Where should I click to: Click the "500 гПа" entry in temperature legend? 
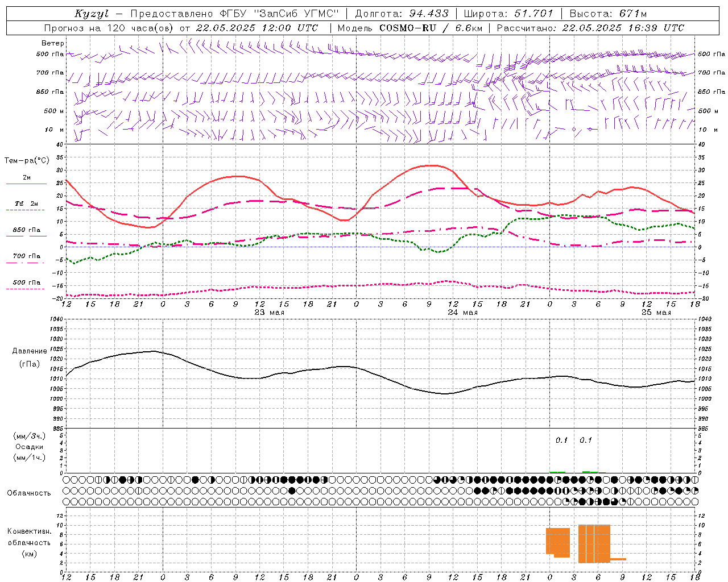click(27, 282)
